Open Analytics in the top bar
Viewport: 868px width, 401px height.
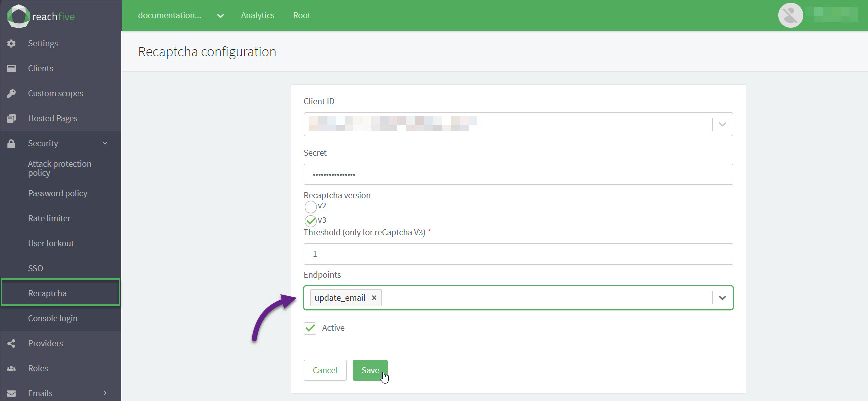(x=258, y=15)
